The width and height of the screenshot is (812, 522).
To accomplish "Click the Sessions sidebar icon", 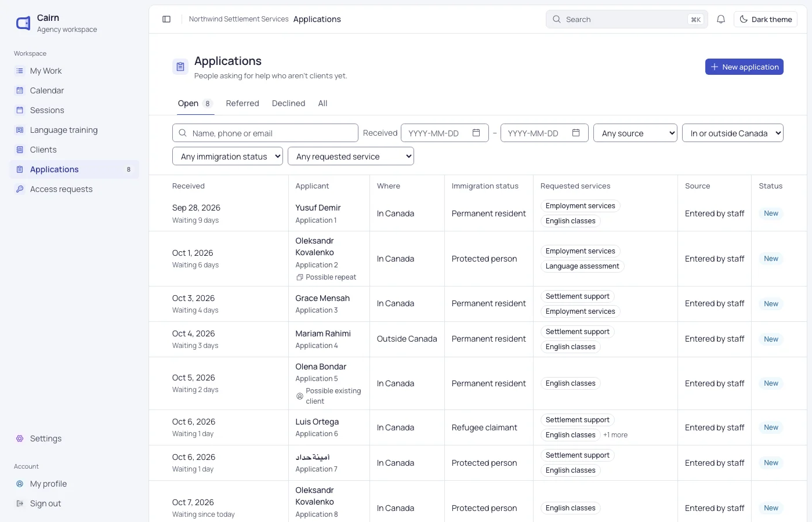I will [x=20, y=110].
